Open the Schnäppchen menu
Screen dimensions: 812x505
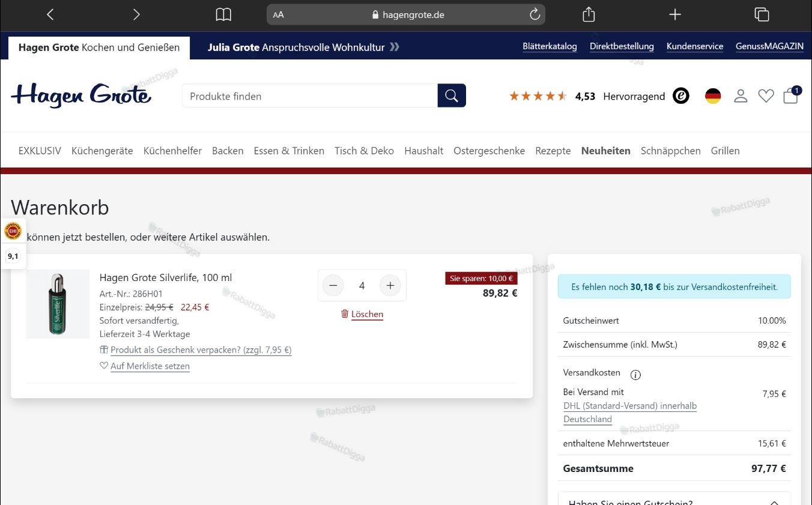[670, 151]
